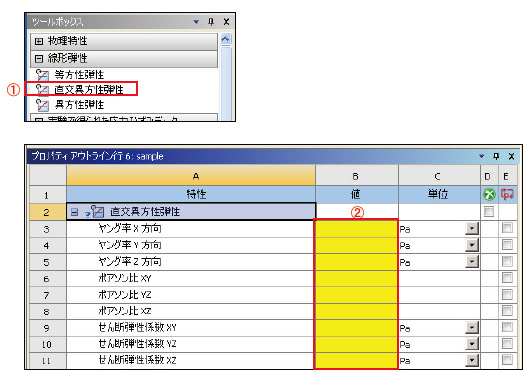Image resolution: width=531 pixels, height=381 pixels.
Task: Select the 等方性弾性 material icon
Action: pyautogui.click(x=42, y=75)
